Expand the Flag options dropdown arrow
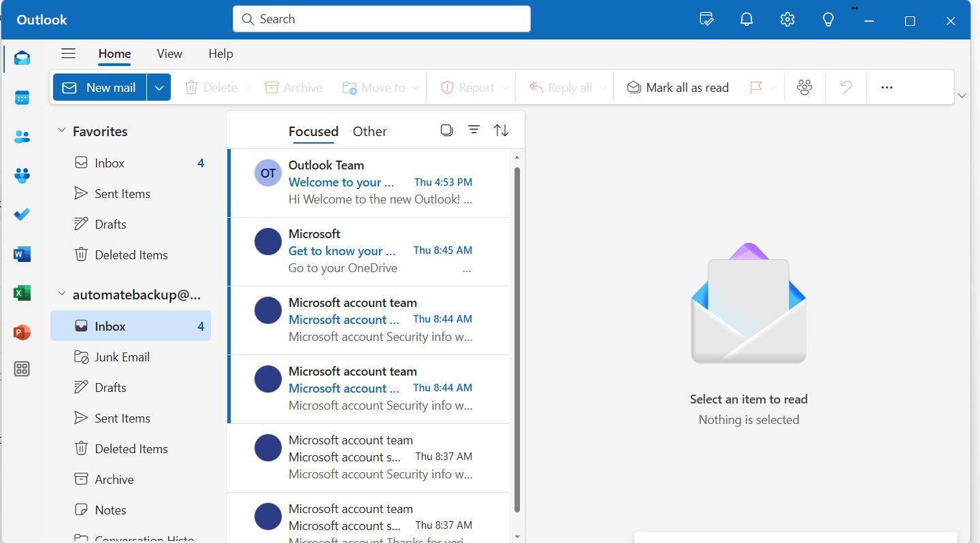The image size is (980, 543). click(773, 88)
